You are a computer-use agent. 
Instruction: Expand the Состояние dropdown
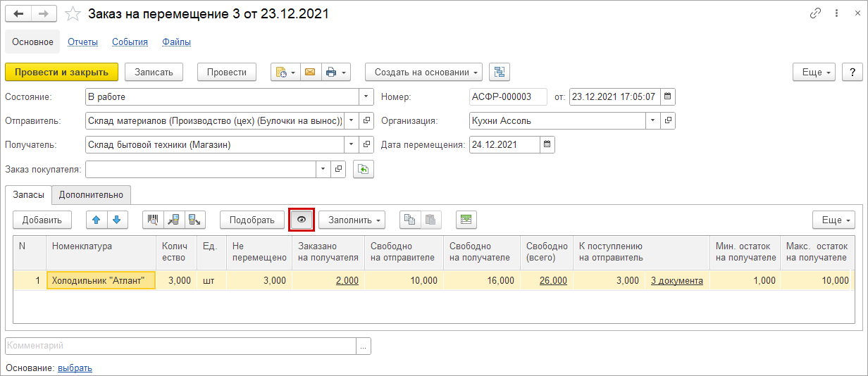click(x=366, y=96)
